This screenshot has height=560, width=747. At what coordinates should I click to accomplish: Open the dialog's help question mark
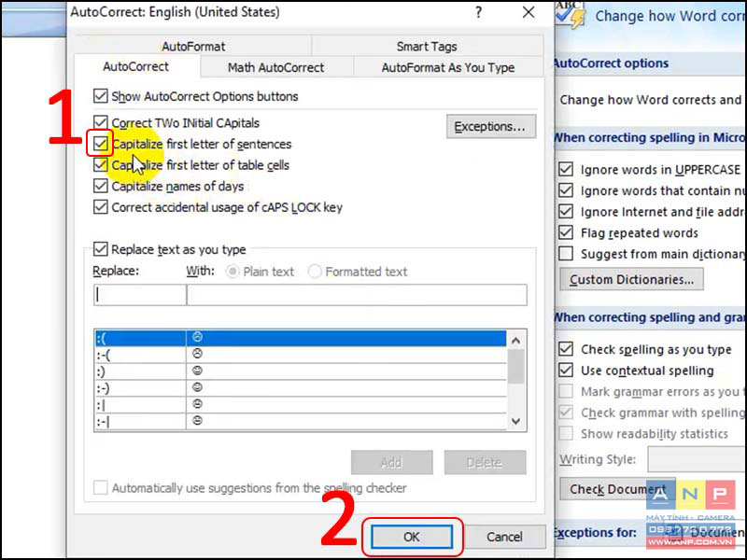coord(478,12)
